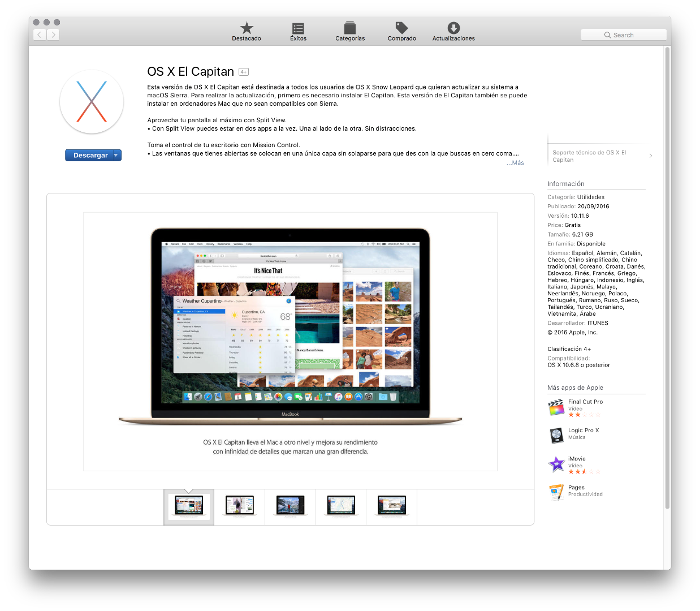Open the Final Cut Pro icon
This screenshot has height=611, width=700.
pyautogui.click(x=556, y=407)
